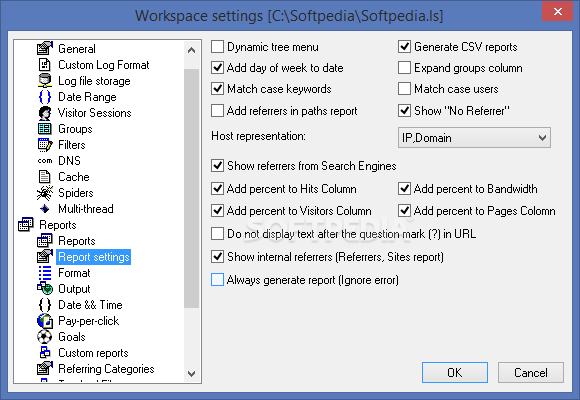This screenshot has width=580, height=400.
Task: Click the Date && Time braces icon
Action: click(45, 305)
